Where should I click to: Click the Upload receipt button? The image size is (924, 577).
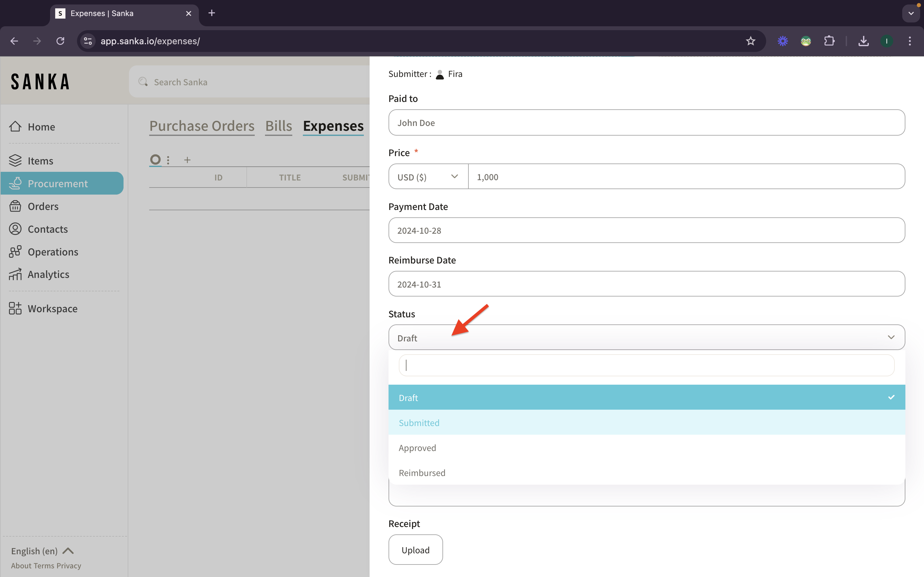click(x=415, y=549)
